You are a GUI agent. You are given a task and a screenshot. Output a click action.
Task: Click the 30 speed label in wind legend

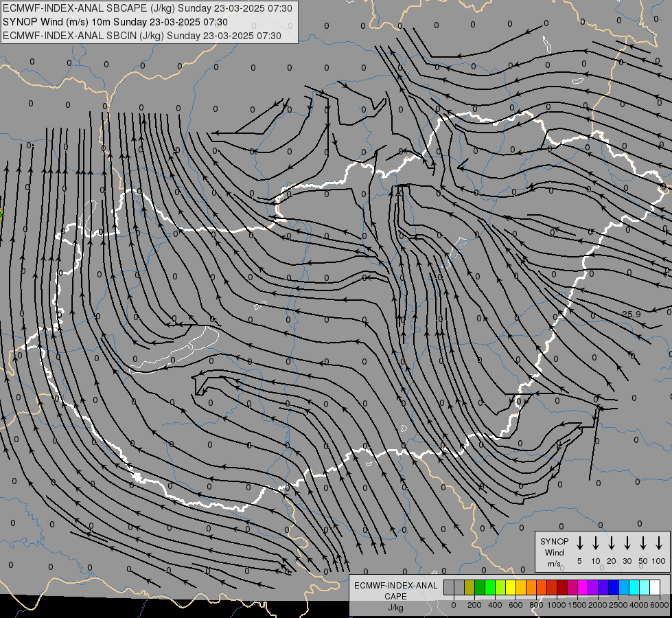[x=627, y=561]
